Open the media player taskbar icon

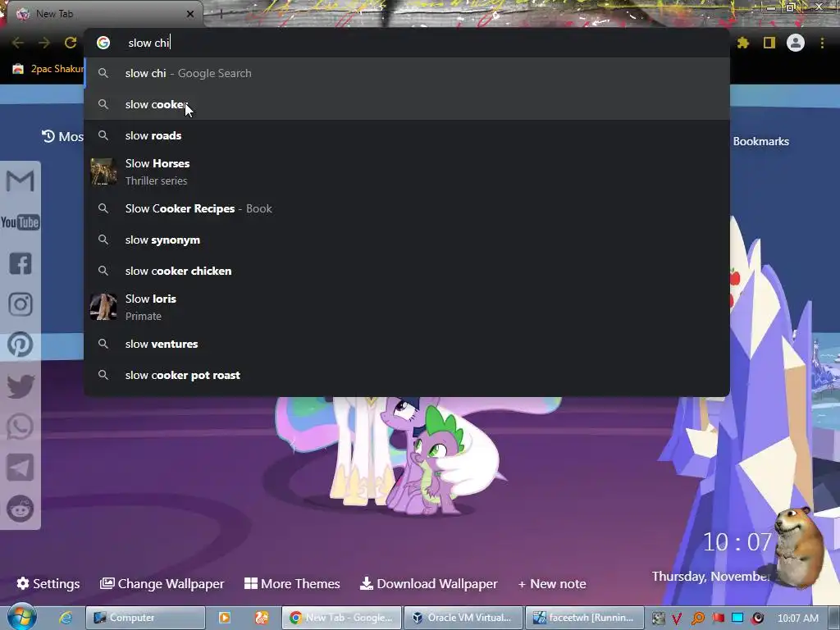tap(225, 618)
